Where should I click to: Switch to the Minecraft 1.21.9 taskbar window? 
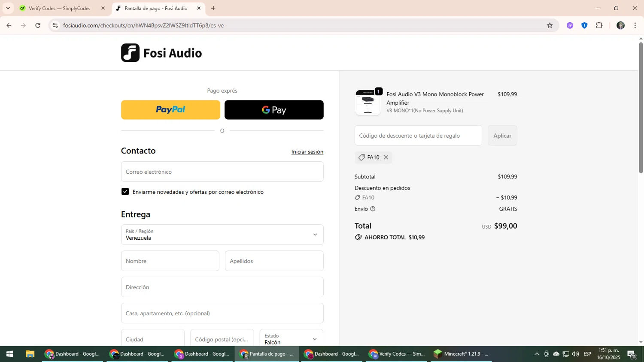point(461,354)
